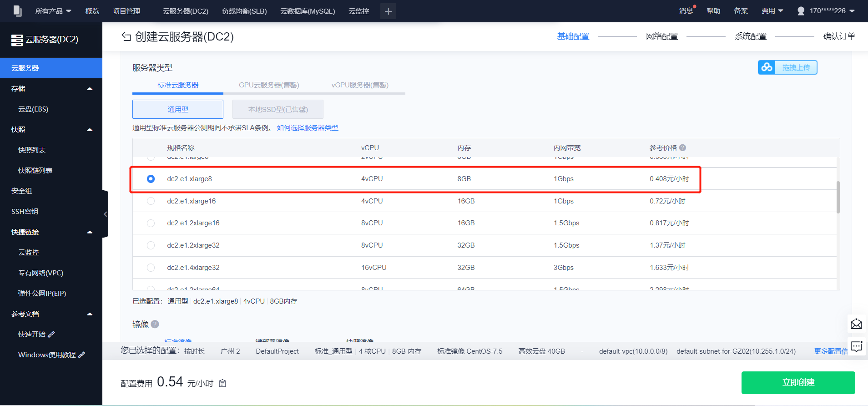Click the console logo icon at top-left

17,11
